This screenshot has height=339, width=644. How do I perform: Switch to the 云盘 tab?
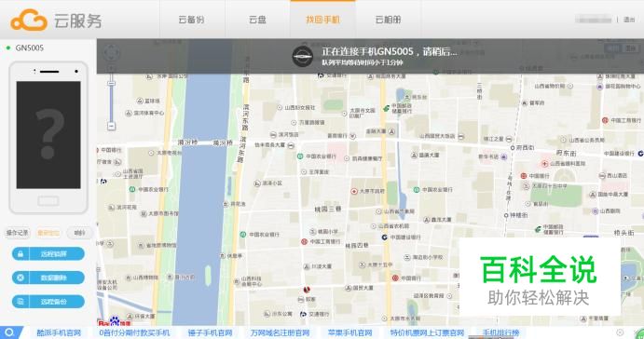point(257,20)
